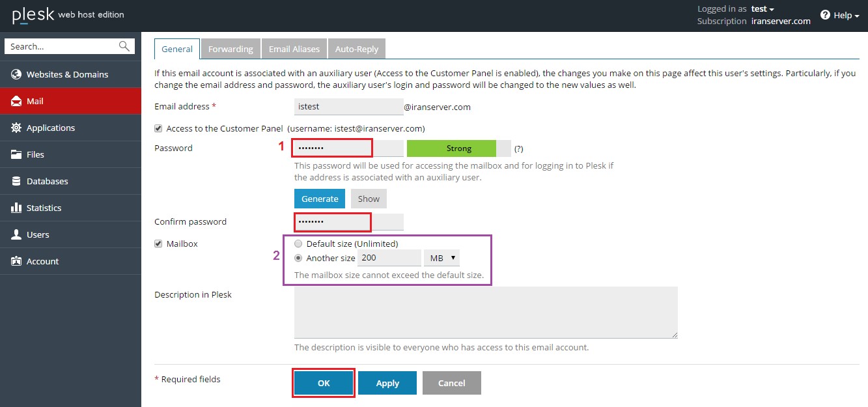868x407 pixels.
Task: Click the search magnifier icon
Action: (x=124, y=46)
